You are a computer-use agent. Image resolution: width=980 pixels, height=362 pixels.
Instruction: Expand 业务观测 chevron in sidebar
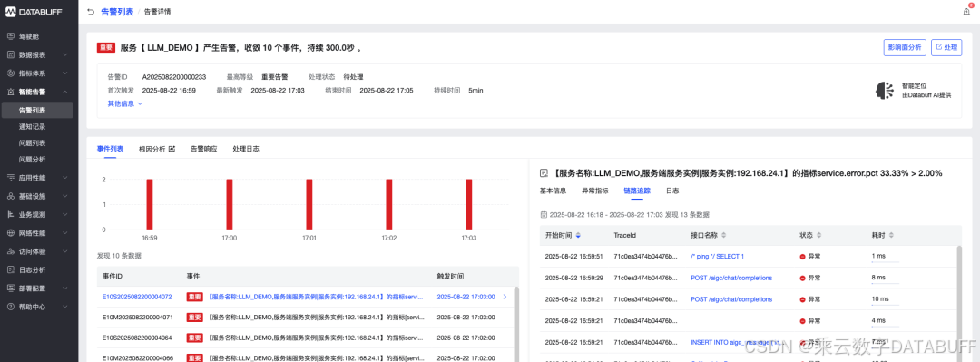[x=65, y=214]
